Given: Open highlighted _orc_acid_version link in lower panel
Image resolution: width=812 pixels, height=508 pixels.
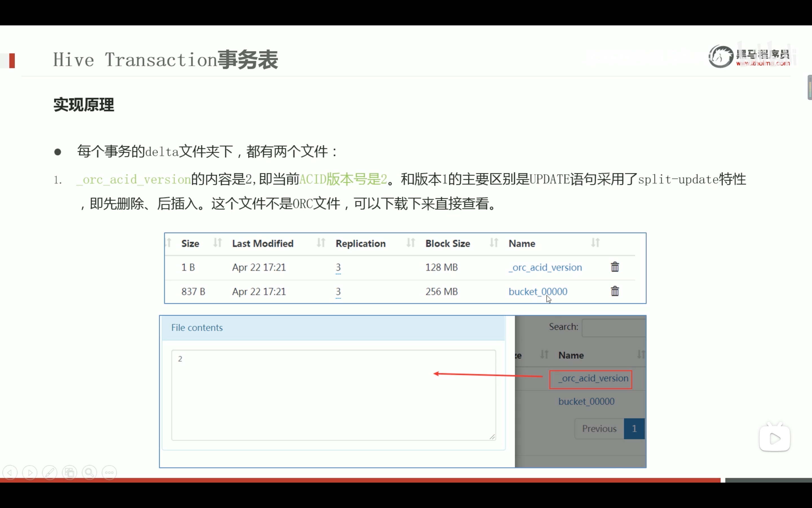Looking at the screenshot, I should [593, 378].
